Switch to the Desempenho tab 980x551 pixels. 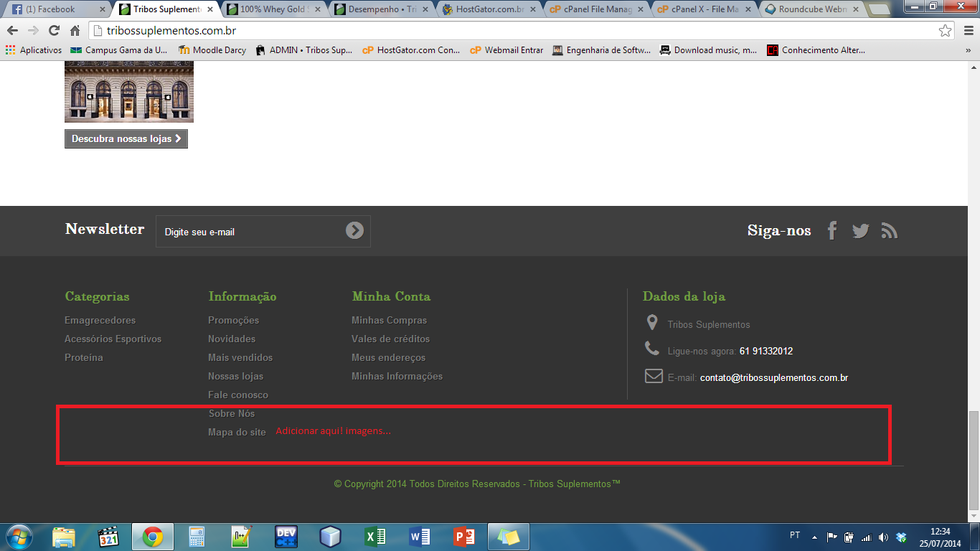(380, 9)
